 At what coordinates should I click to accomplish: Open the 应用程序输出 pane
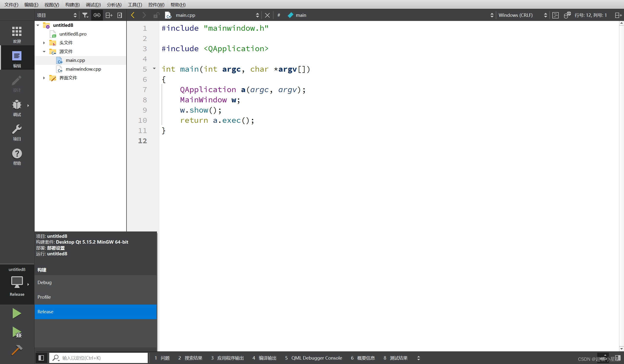pyautogui.click(x=227, y=358)
